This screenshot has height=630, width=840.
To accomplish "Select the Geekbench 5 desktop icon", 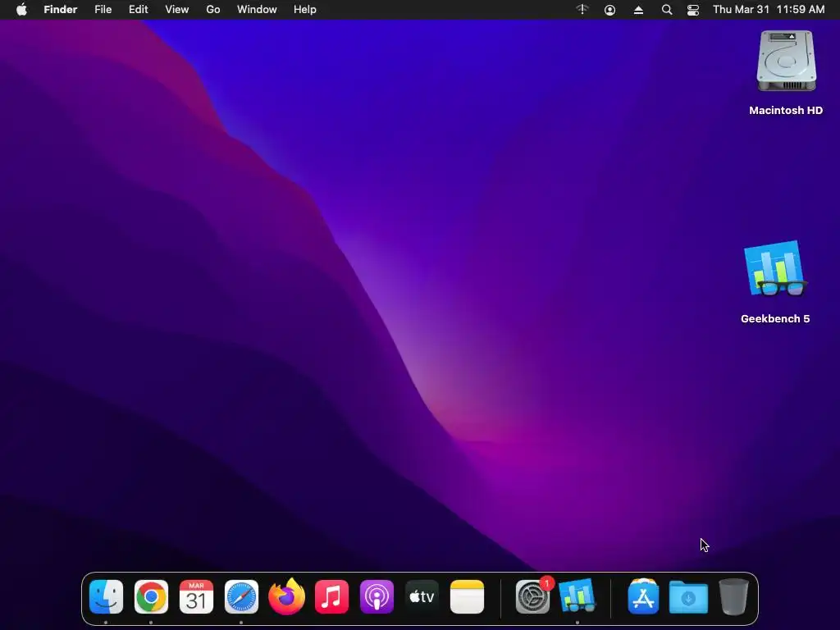I will tap(775, 269).
